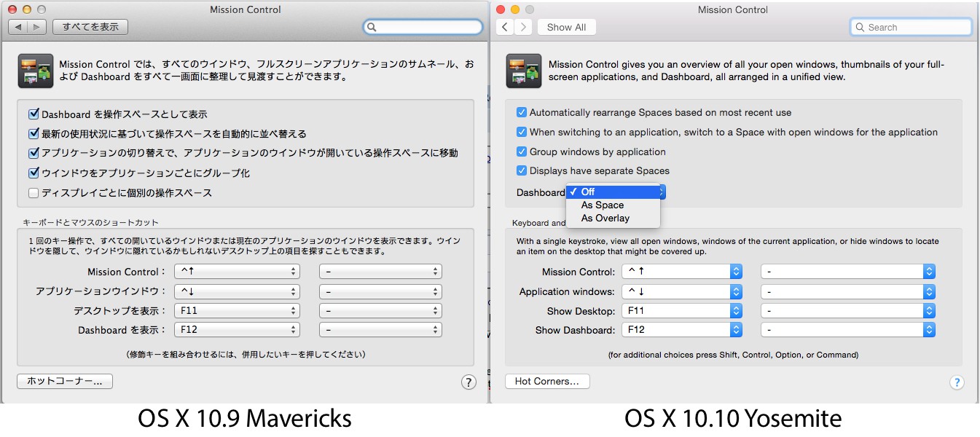Open English Mission Control mouse shortcut dropdown
This screenshot has width=980, height=437.
coord(848,272)
